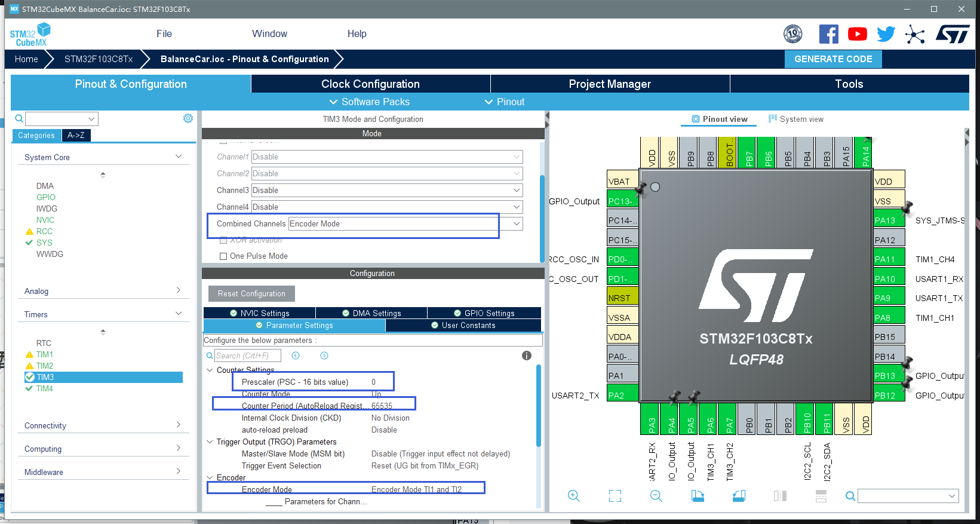Zoom out of the chip pinout

(x=656, y=496)
